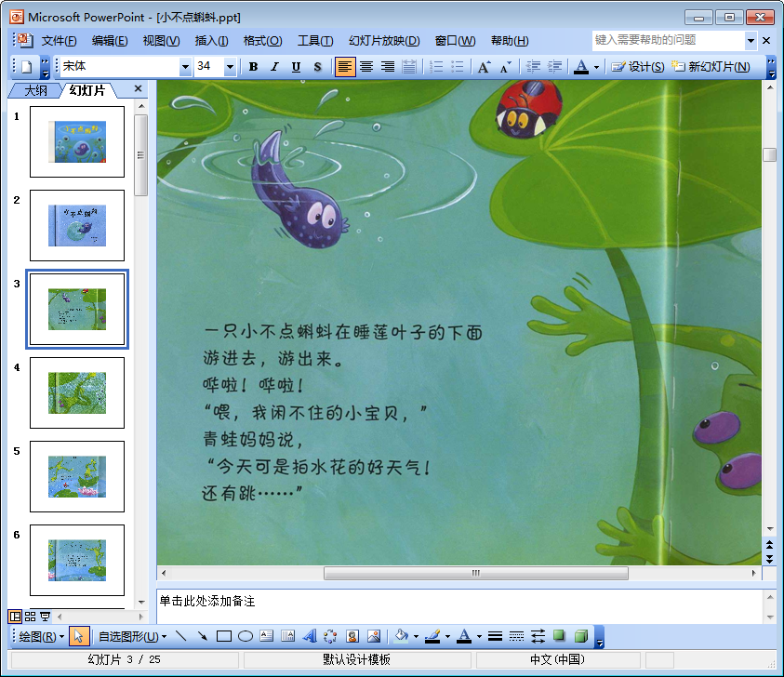Open the 视图 View menu

coord(161,41)
